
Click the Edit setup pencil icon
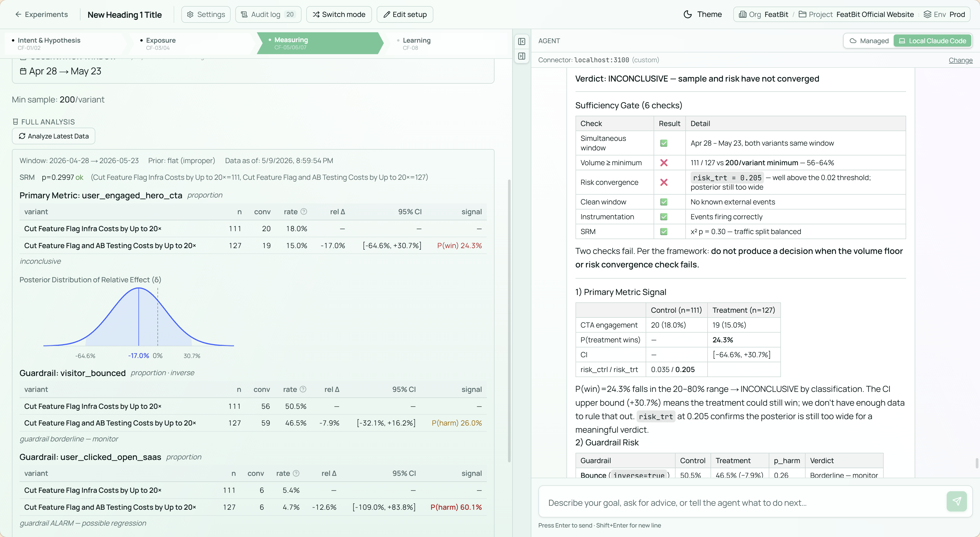pos(386,15)
